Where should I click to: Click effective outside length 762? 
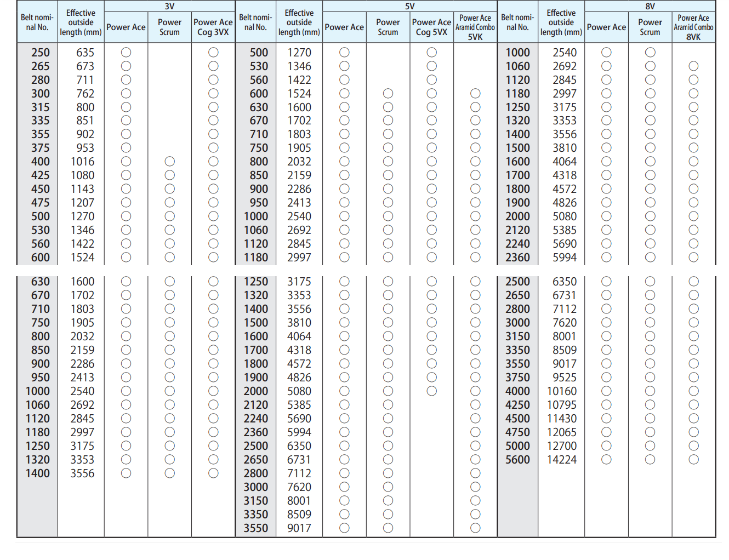point(85,94)
